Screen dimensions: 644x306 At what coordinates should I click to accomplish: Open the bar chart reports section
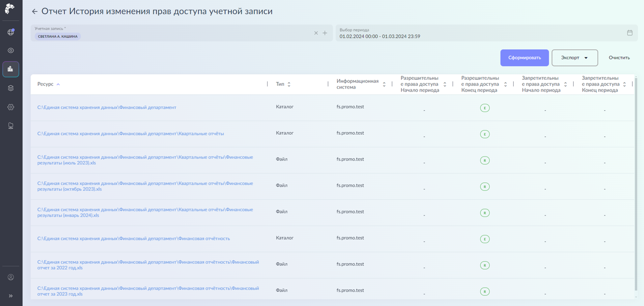11,69
